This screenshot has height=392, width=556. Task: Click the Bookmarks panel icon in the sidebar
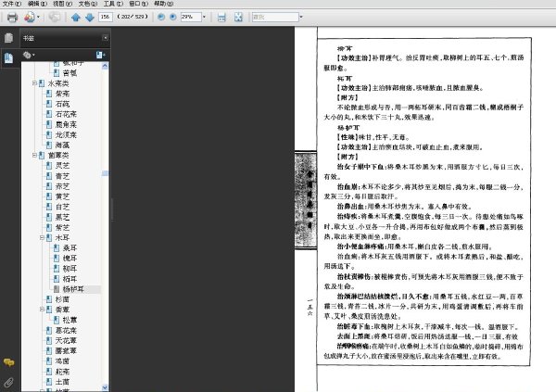pos(9,57)
